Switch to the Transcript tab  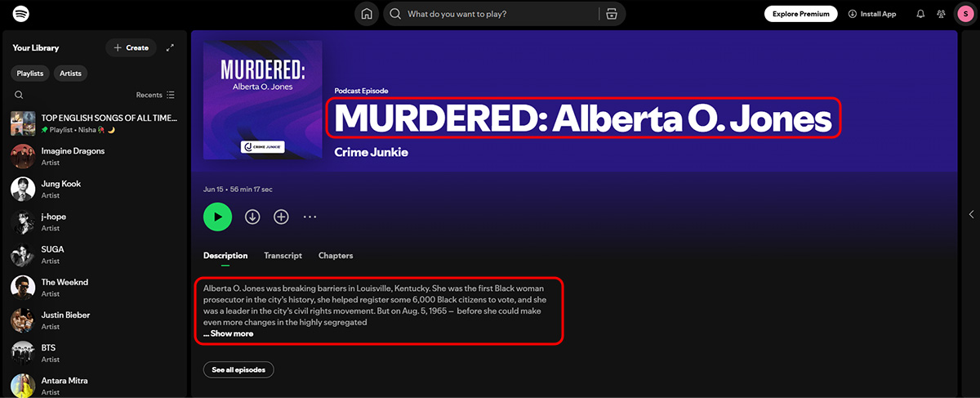(283, 256)
